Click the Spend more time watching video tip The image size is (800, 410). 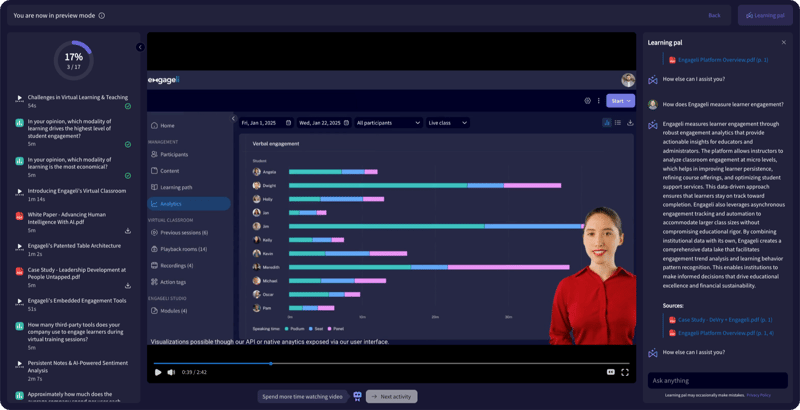[x=303, y=396]
